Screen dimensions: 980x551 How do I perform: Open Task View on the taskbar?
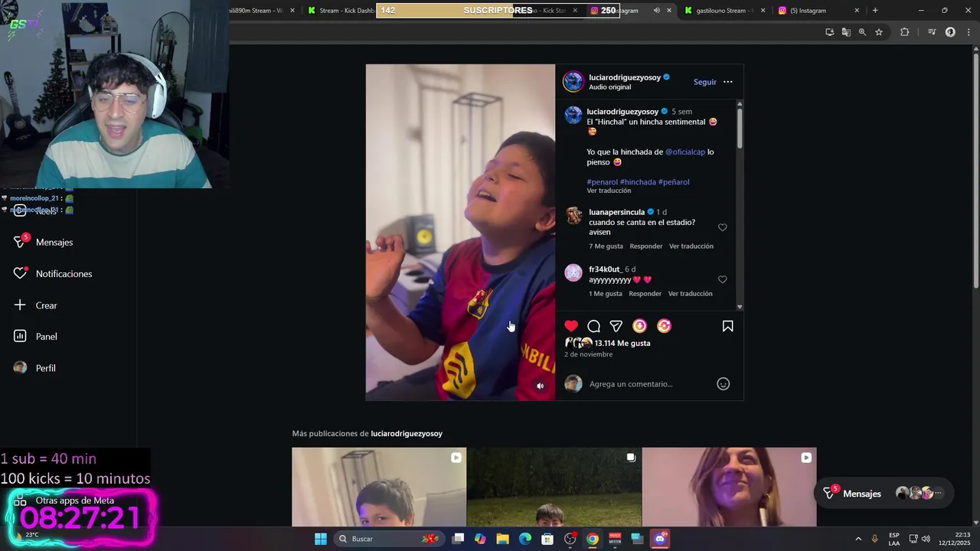[458, 539]
